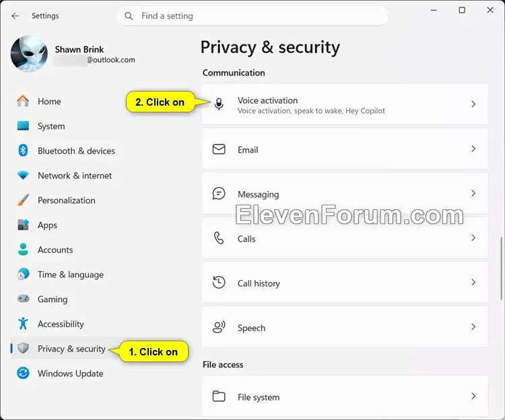The height and width of the screenshot is (420, 505).
Task: Click the Find a setting search box
Action: pyautogui.click(x=252, y=15)
